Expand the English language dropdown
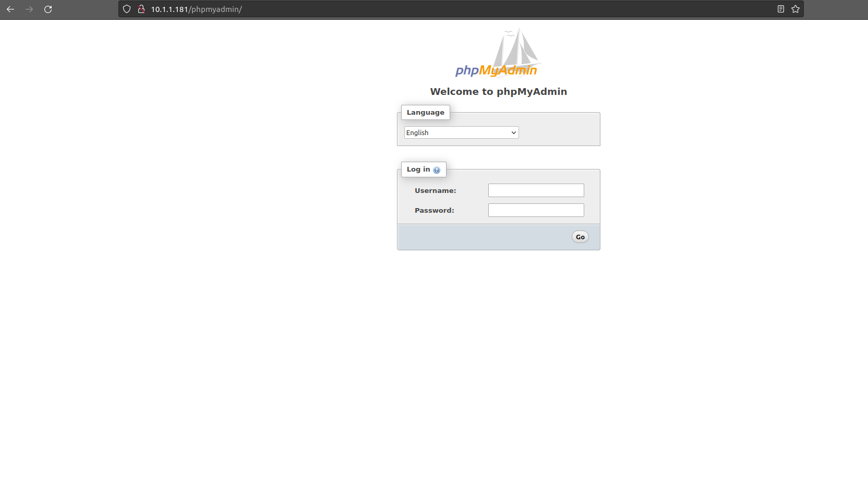 pos(461,132)
